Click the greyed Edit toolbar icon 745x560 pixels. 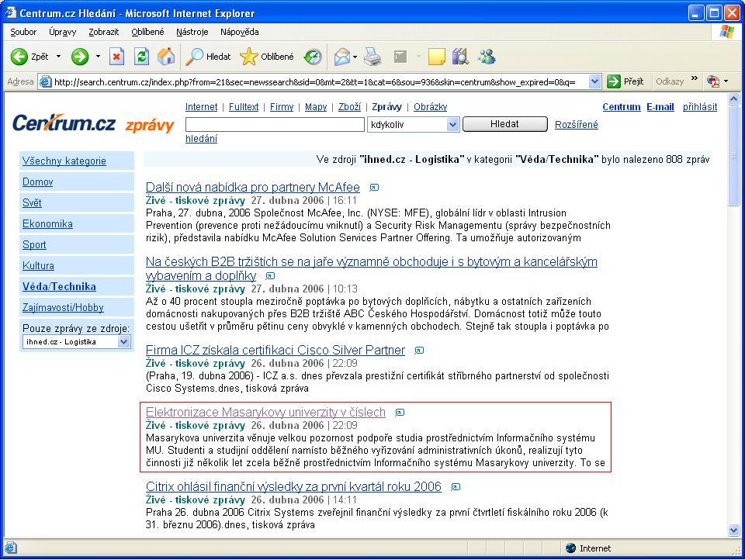click(x=400, y=57)
